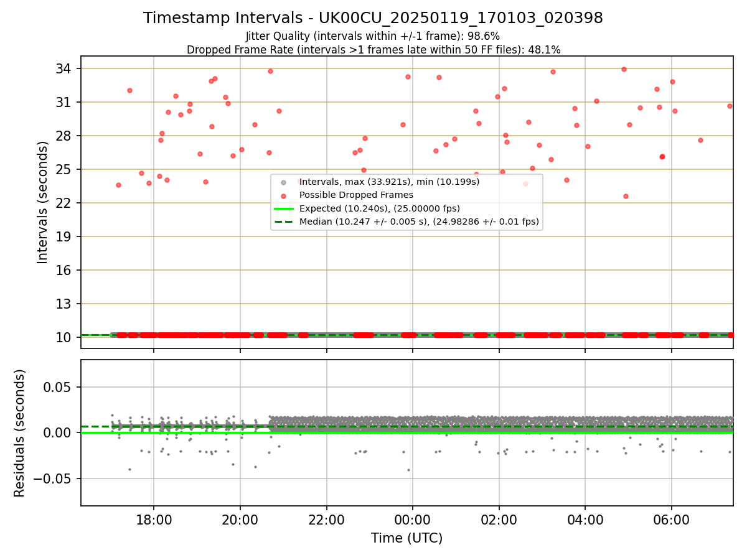
Task: Click the solid green line sample in the legend
Action: coord(284,208)
